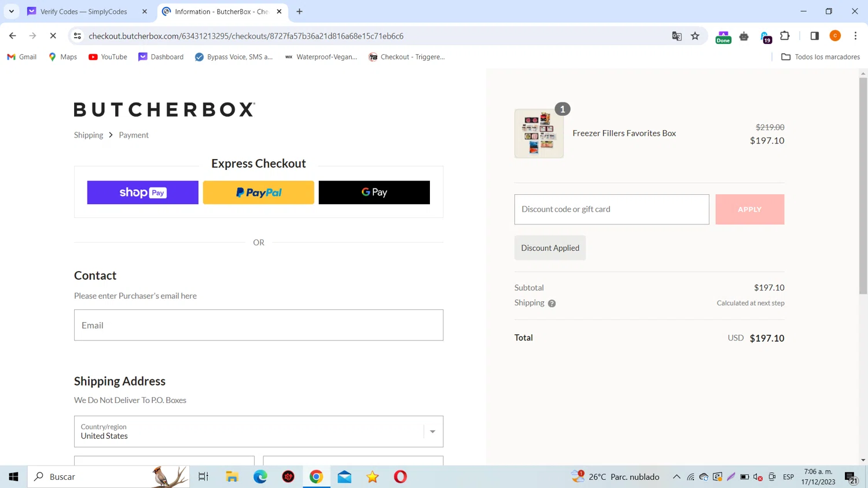Click the Freezer Fillers Favorites Box thumbnail
Screen dimensions: 868x488
[x=539, y=134]
